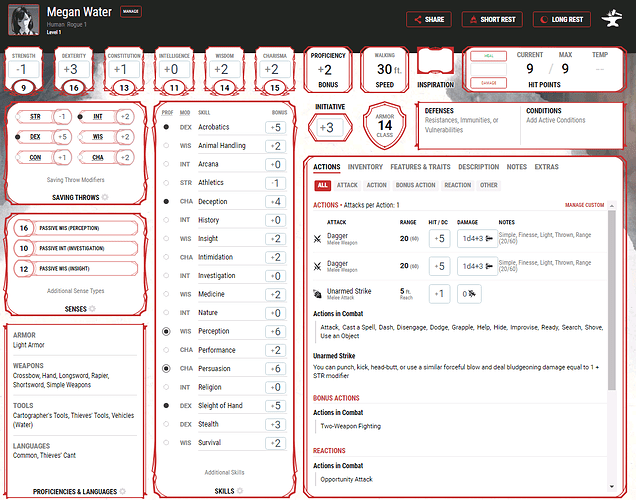
Task: Roll Perception skill +6
Action: tap(276, 331)
